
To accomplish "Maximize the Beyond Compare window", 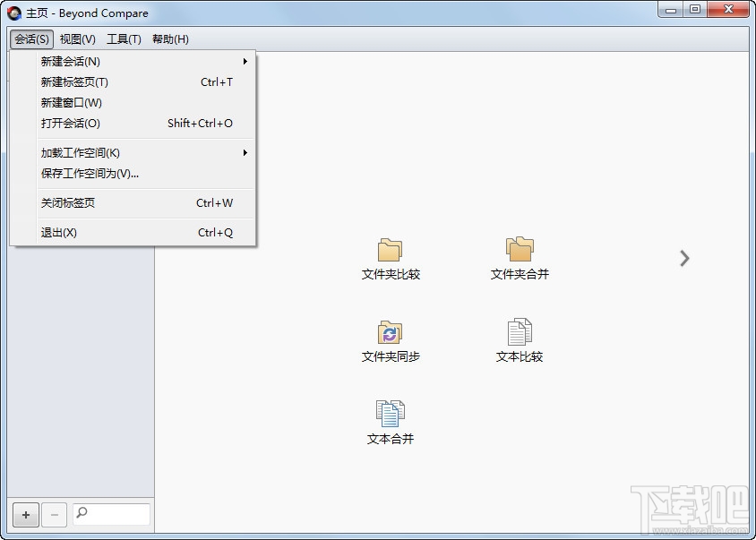I will (695, 10).
